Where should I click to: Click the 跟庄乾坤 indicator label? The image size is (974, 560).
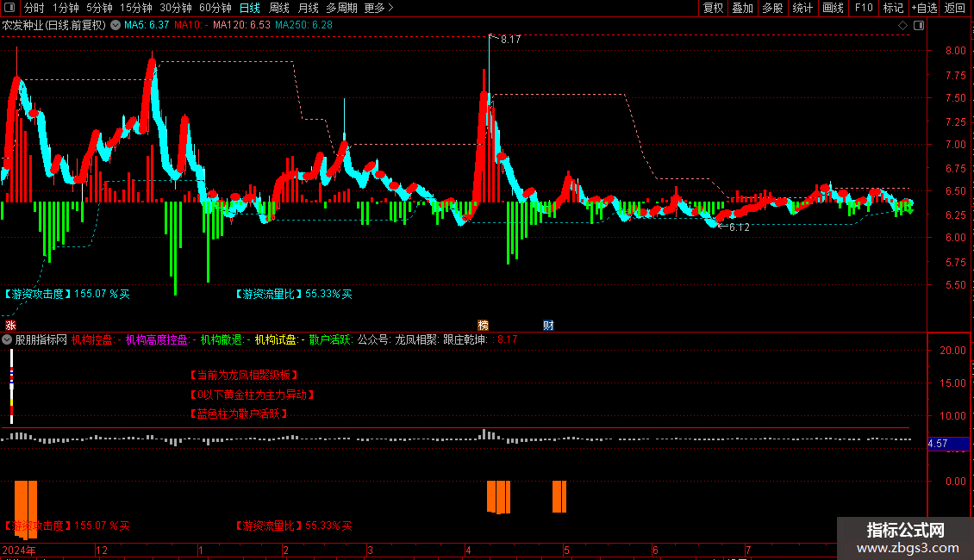[465, 339]
